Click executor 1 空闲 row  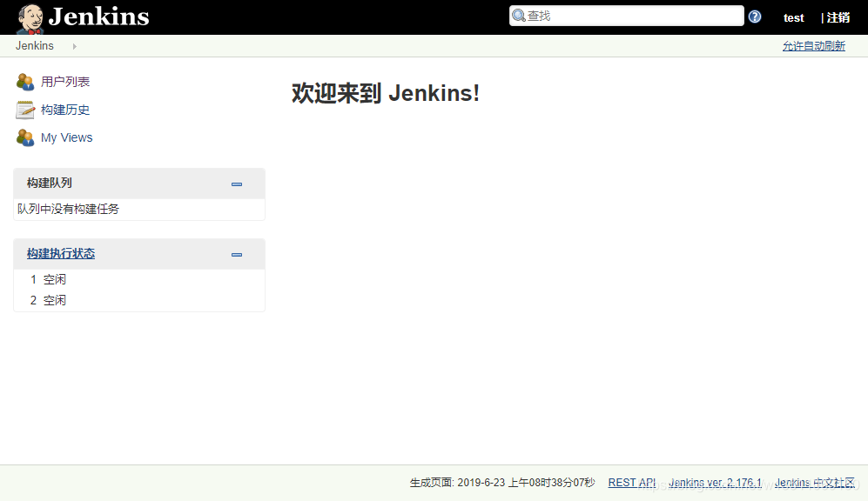click(x=139, y=279)
